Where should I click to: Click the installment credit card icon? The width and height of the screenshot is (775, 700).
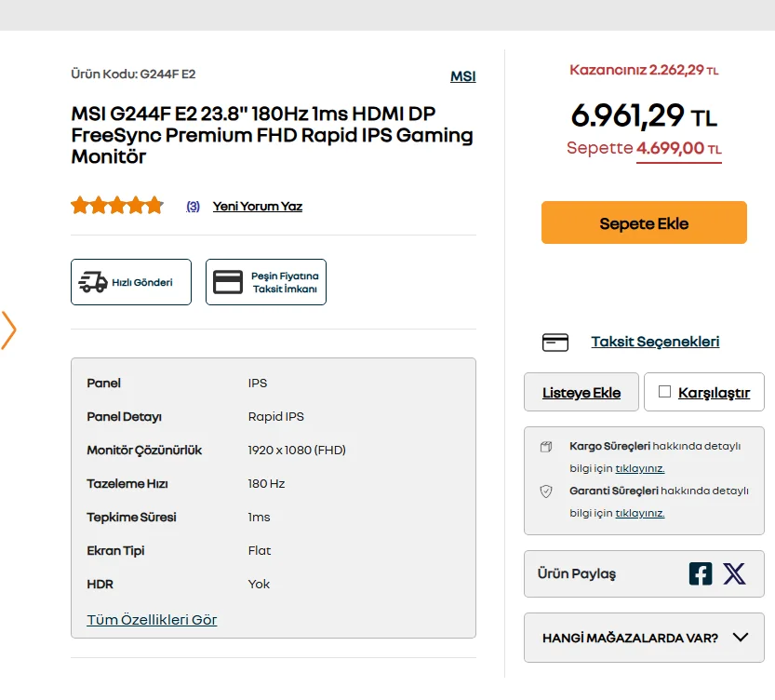[228, 282]
